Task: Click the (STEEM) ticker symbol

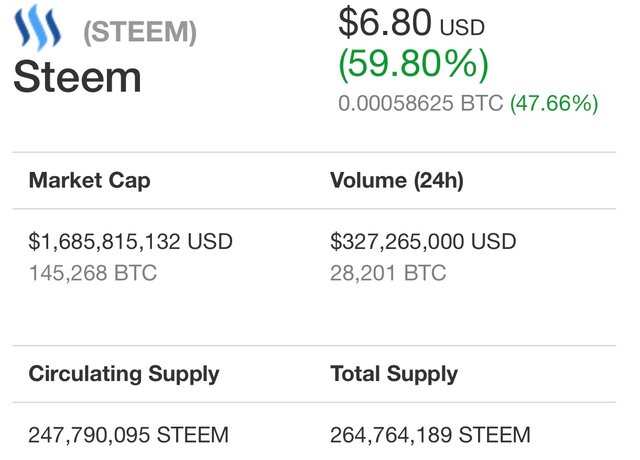Action: pos(140,32)
